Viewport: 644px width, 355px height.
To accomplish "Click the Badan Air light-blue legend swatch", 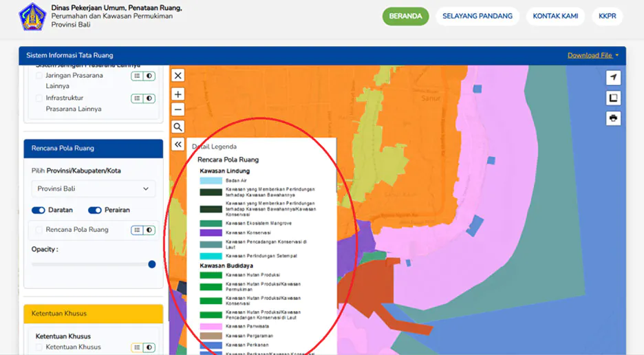I will (211, 181).
